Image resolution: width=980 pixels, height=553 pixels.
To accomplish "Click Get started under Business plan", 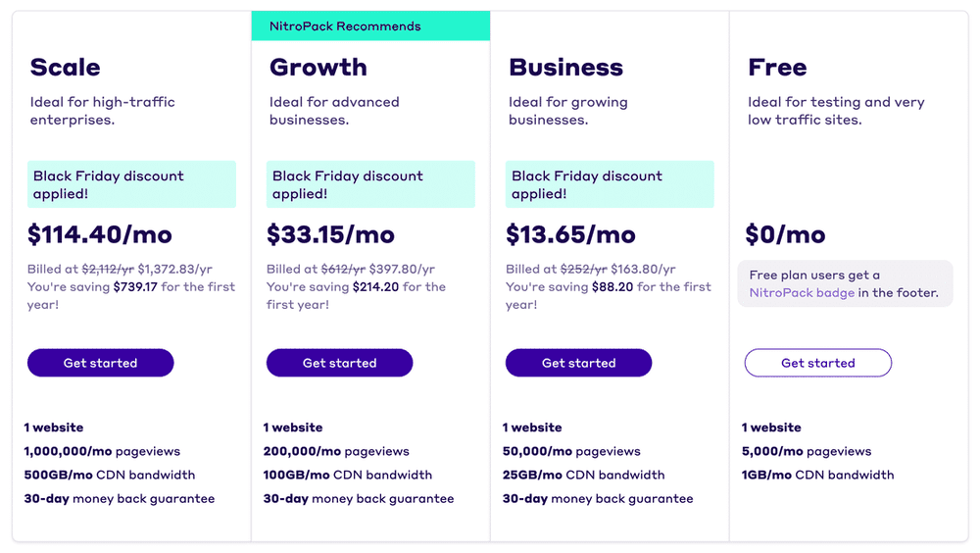I will (579, 363).
